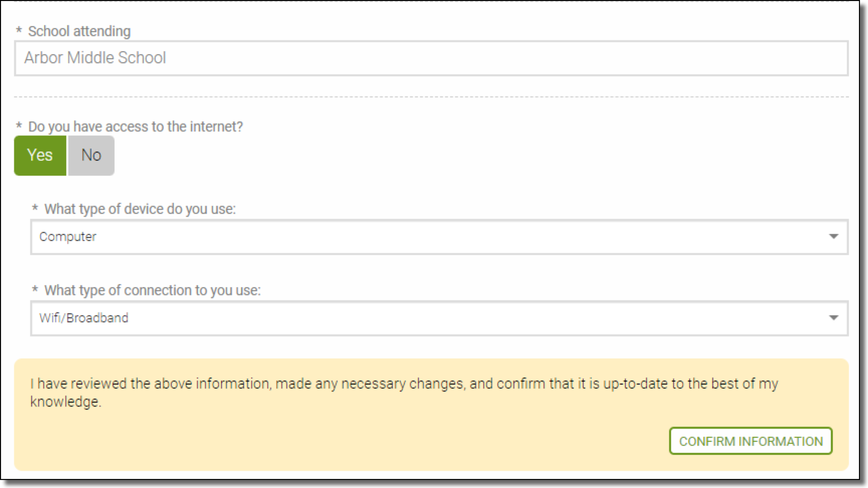Click the internet access question label
This screenshot has height=488, width=868.
135,127
